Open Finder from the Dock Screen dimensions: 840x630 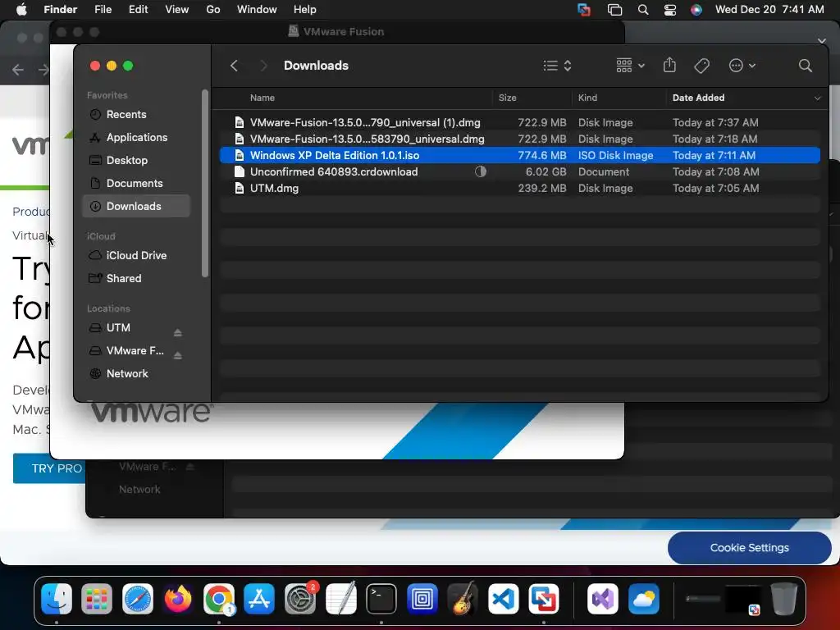point(57,598)
